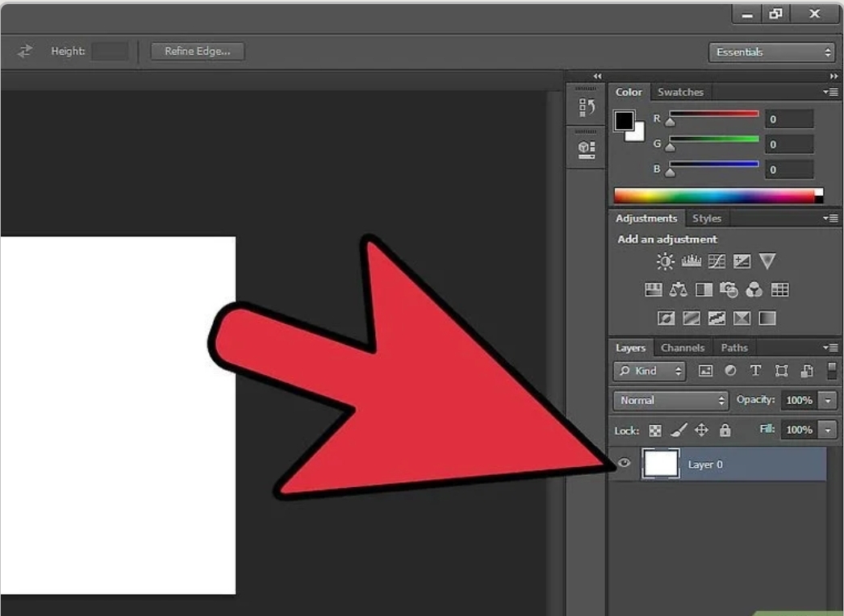Add an Invert adjustment
The image size is (844, 616).
[x=666, y=318]
